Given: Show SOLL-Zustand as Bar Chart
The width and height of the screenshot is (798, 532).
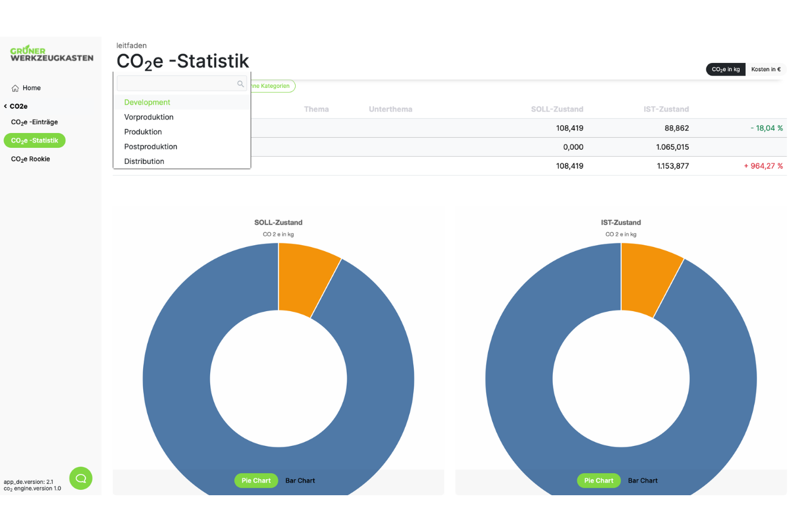Looking at the screenshot, I should [300, 480].
